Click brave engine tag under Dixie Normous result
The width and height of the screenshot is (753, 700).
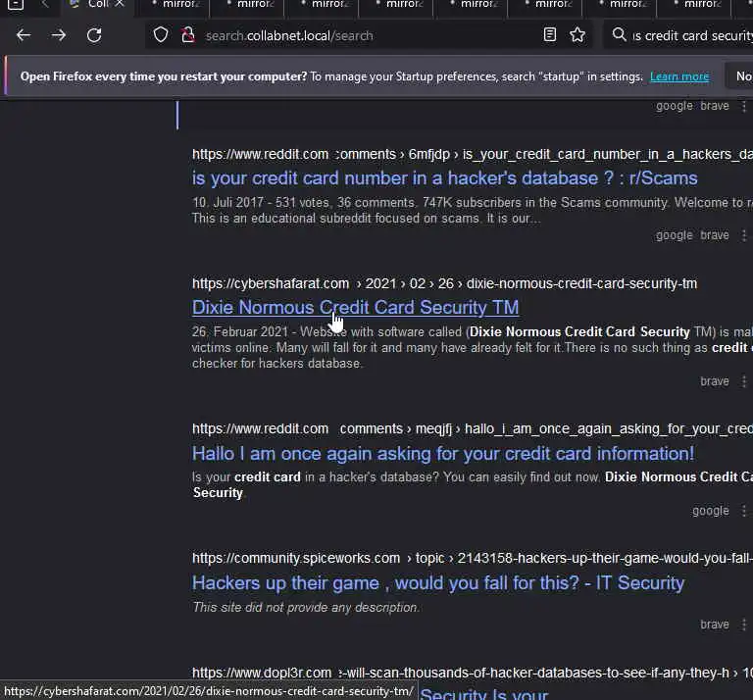point(715,381)
